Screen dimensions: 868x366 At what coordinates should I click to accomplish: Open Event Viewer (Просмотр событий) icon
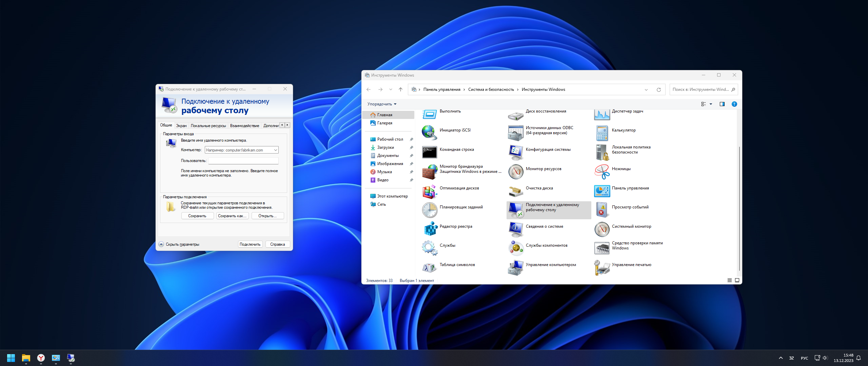tap(601, 210)
